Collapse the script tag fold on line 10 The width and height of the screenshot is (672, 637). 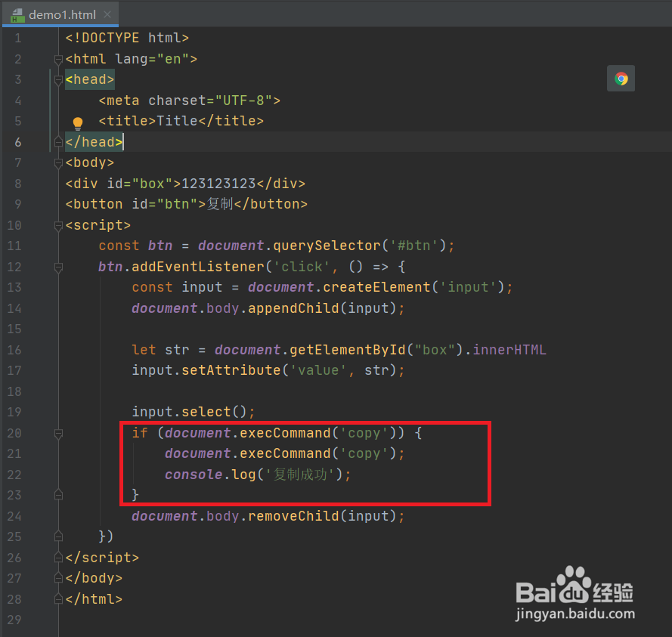59,225
